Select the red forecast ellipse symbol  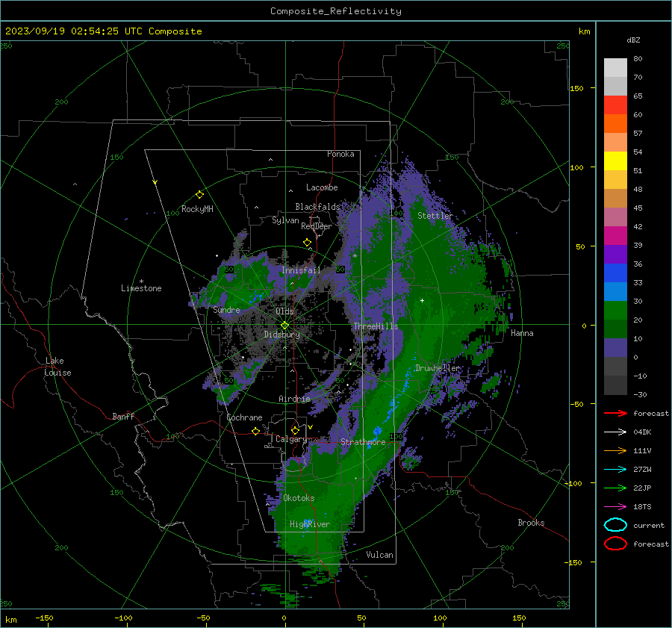coord(615,544)
